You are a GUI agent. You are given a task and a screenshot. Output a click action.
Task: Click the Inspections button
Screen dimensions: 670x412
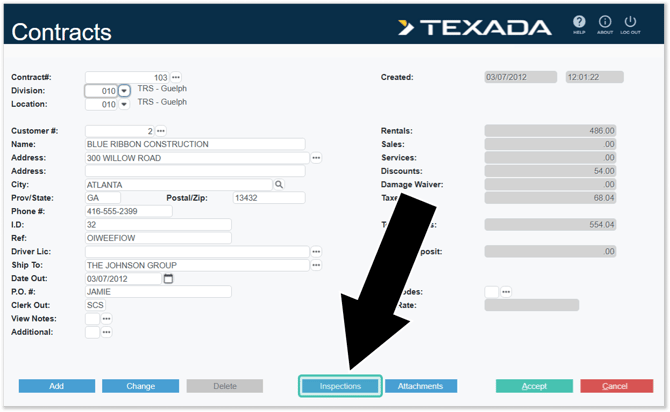point(340,386)
